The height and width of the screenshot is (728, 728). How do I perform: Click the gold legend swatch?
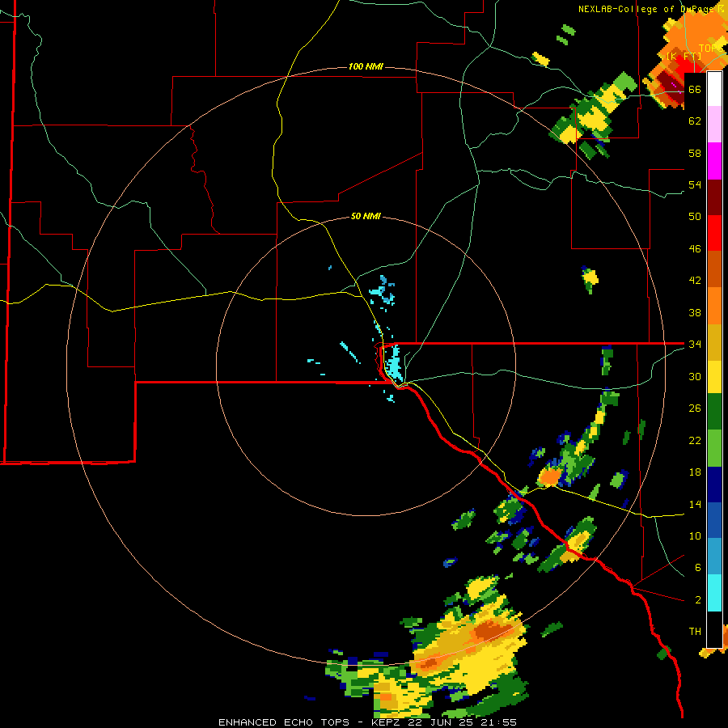[x=714, y=342]
